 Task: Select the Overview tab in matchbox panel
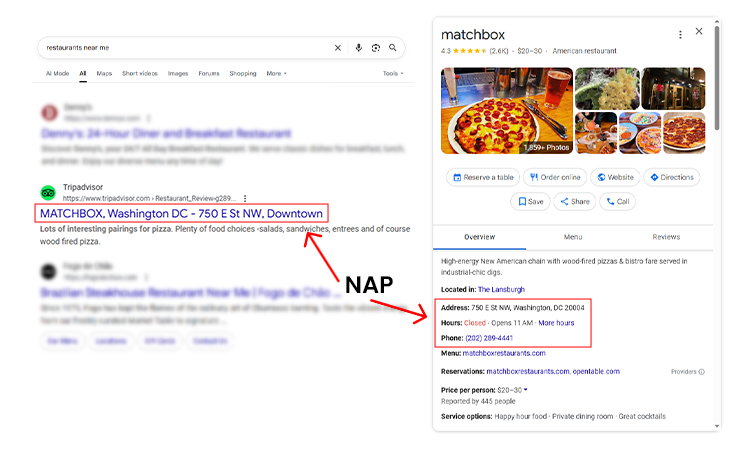(x=480, y=237)
